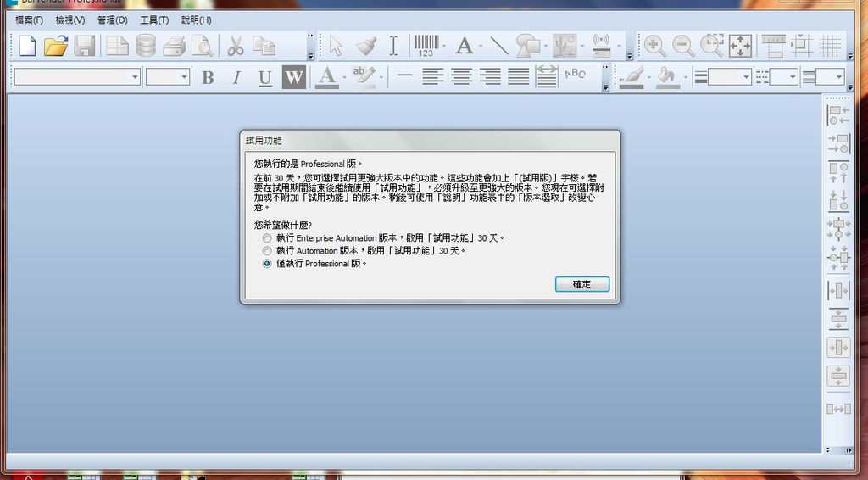
Task: Click the format painter brush icon
Action: [x=366, y=46]
